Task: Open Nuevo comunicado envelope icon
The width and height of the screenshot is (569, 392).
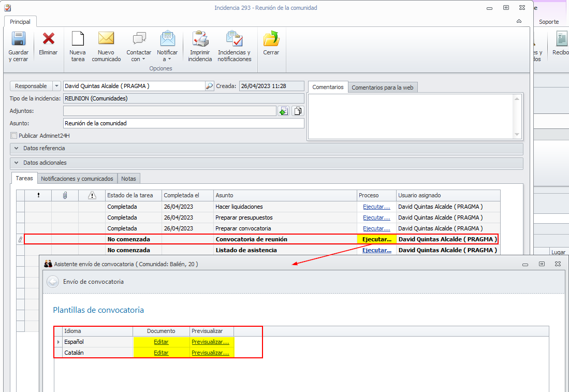Action: [x=106, y=39]
